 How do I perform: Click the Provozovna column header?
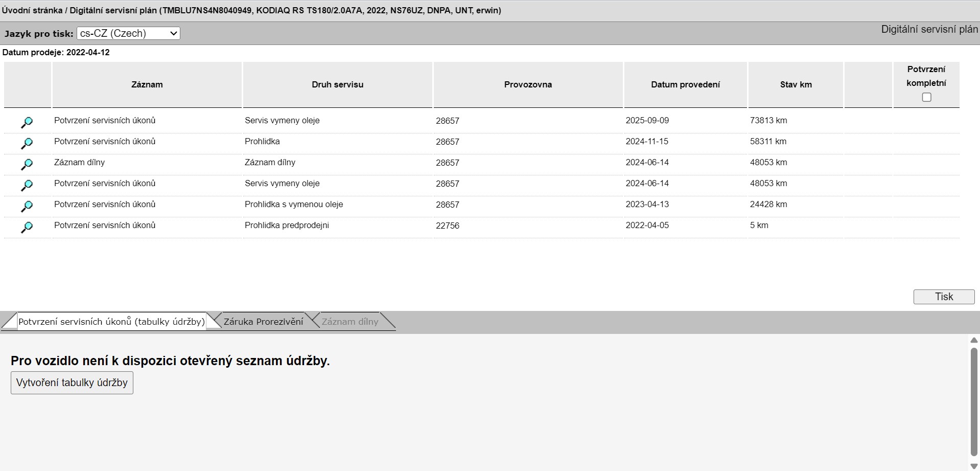(528, 84)
